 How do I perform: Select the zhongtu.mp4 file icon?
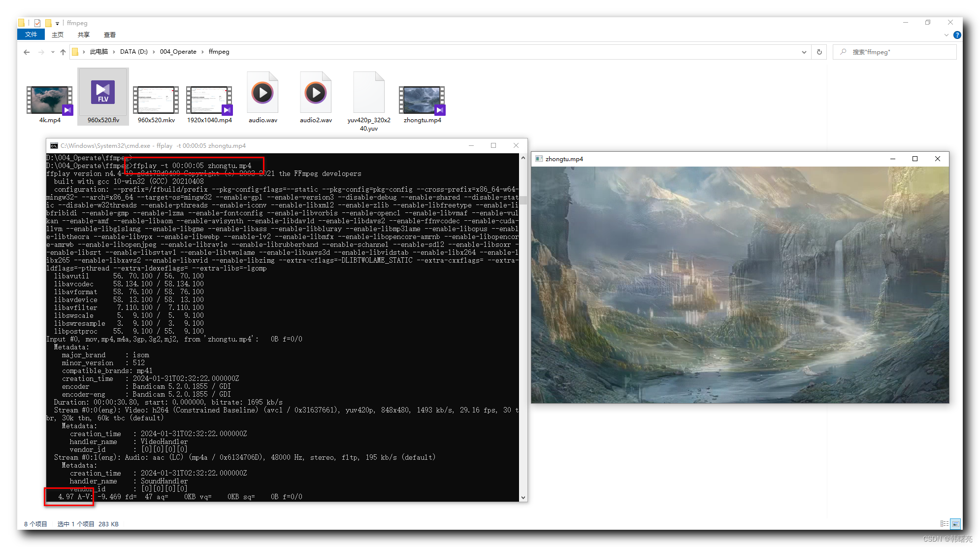422,100
